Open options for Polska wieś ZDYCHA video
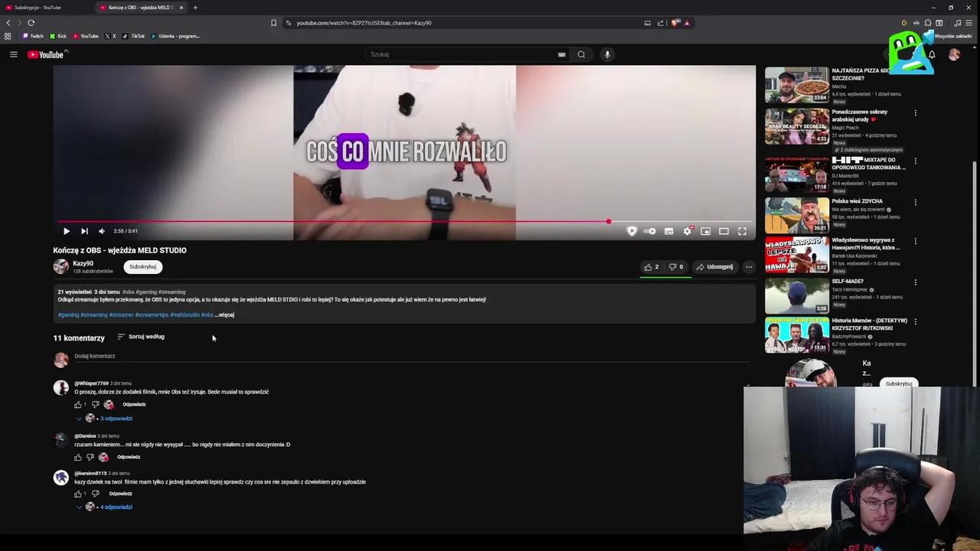The width and height of the screenshot is (980, 551). (x=915, y=203)
